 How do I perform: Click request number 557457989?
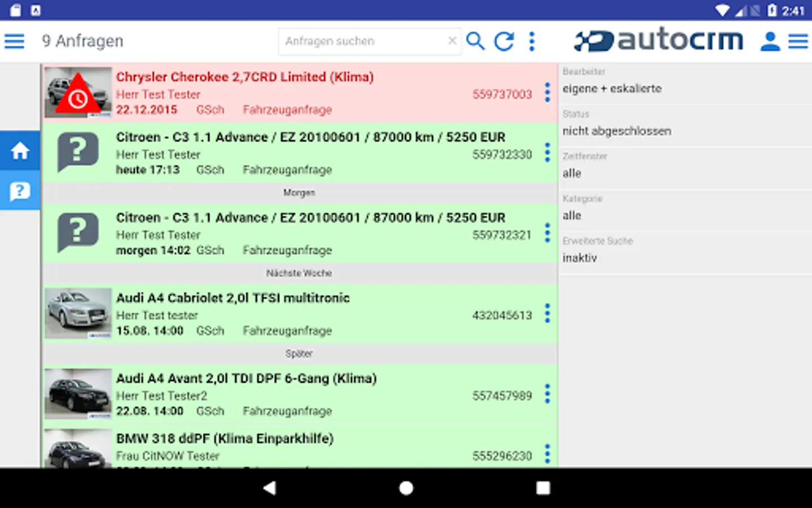click(502, 396)
